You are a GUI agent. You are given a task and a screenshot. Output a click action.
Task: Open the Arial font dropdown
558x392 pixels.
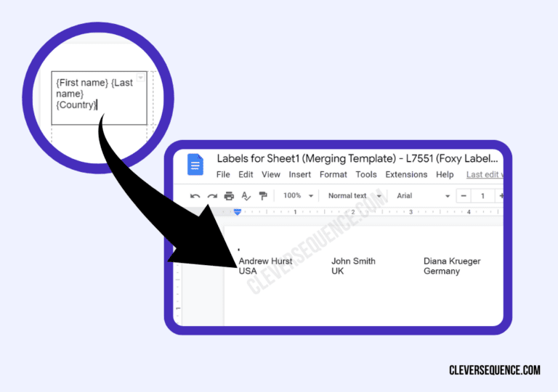click(423, 196)
